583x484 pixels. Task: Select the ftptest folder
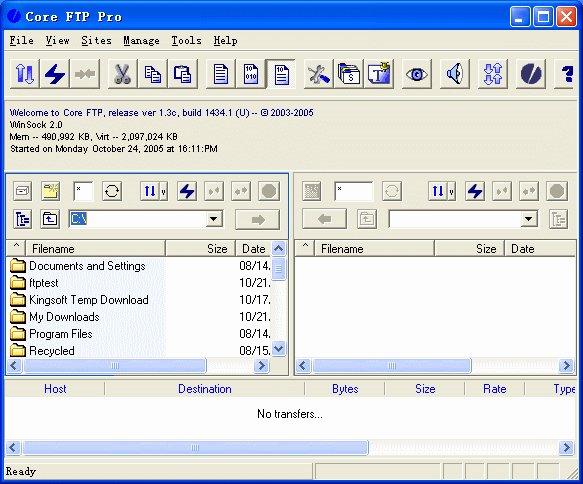pos(44,283)
